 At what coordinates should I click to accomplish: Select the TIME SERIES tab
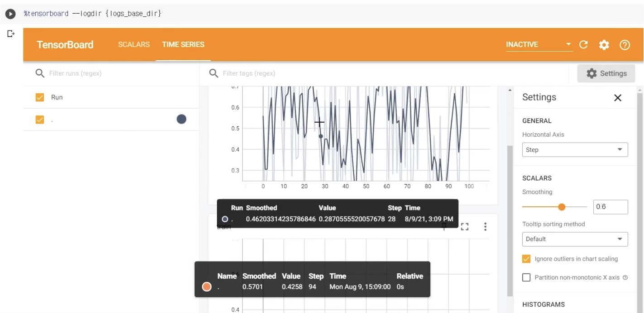[x=183, y=44]
